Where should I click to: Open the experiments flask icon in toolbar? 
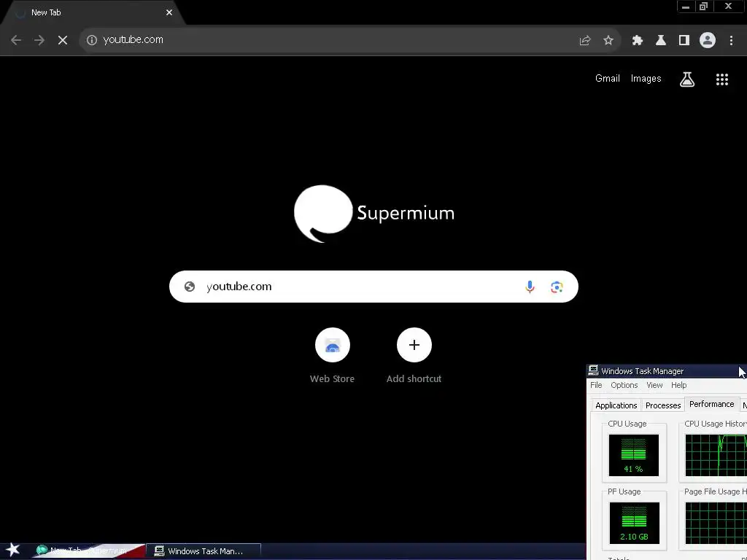click(x=661, y=41)
